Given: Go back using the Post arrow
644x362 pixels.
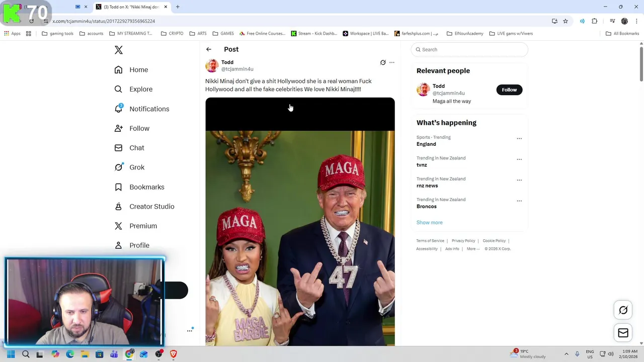Looking at the screenshot, I should [209, 49].
